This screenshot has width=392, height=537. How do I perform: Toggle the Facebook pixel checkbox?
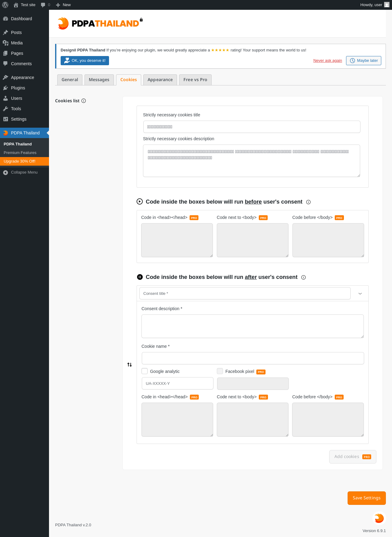[x=220, y=371]
